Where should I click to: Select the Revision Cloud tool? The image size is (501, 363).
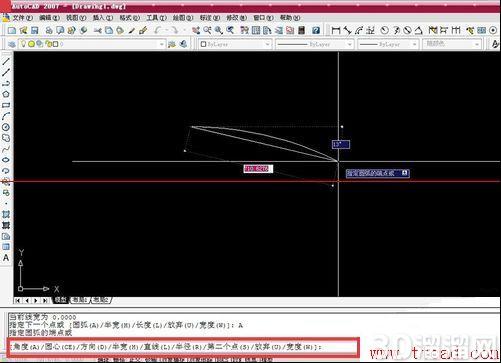(x=6, y=138)
